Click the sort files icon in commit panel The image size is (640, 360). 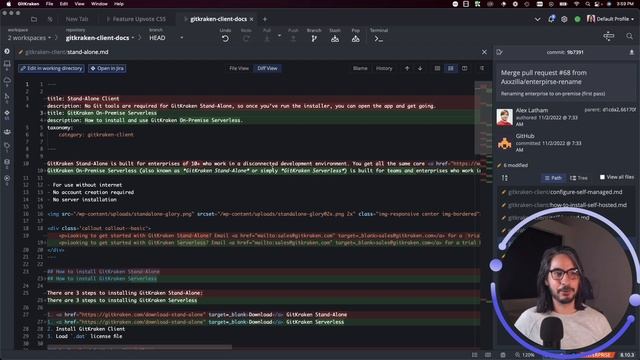pyautogui.click(x=505, y=178)
